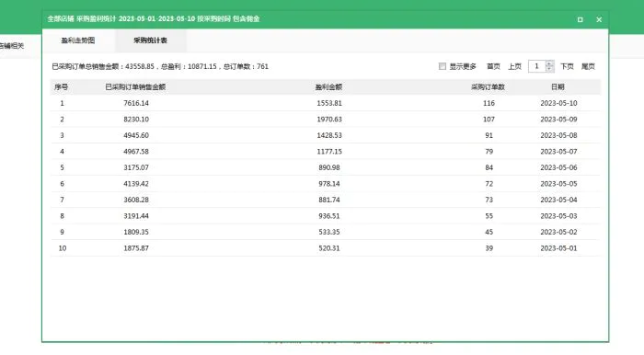Select sales amount cell 1809.35

click(136, 232)
